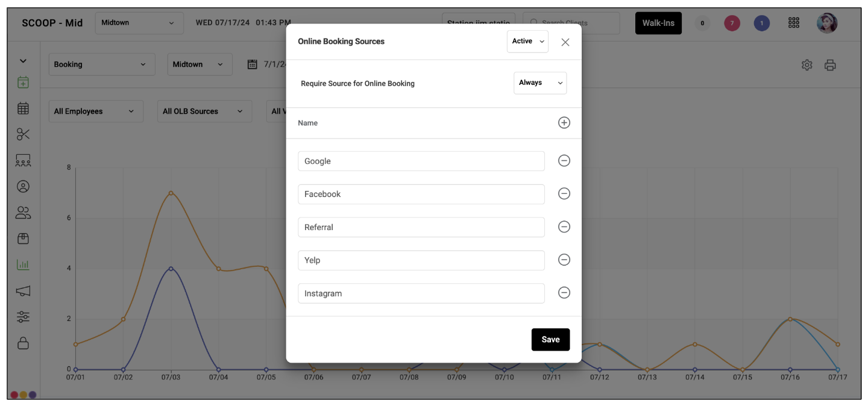Screen dimensions: 868x406
Task: Close the Online Booking Sources dialog
Action: pyautogui.click(x=565, y=42)
